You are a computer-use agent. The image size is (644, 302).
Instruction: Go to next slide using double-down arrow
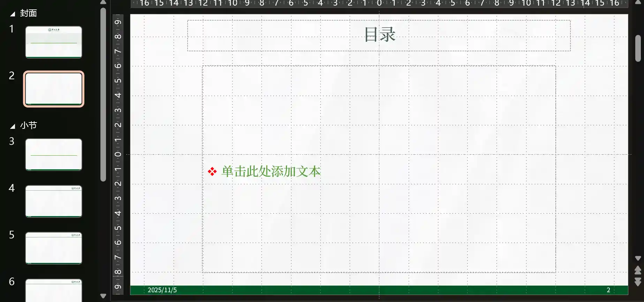pyautogui.click(x=638, y=282)
